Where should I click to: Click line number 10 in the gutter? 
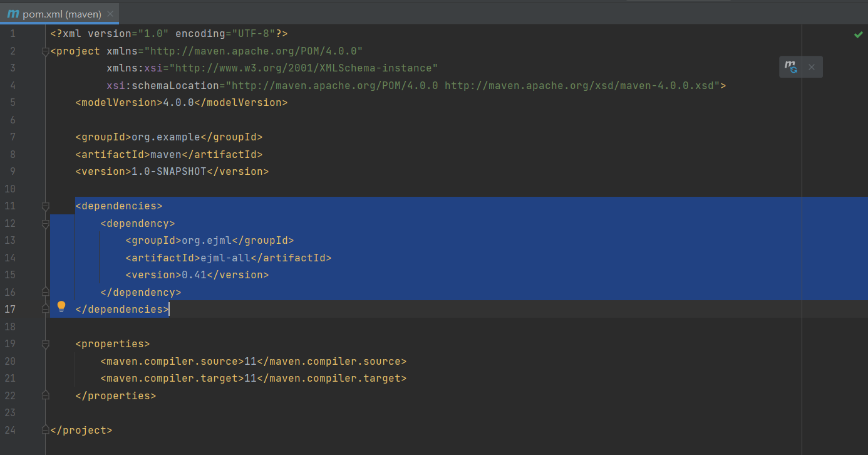(10, 189)
